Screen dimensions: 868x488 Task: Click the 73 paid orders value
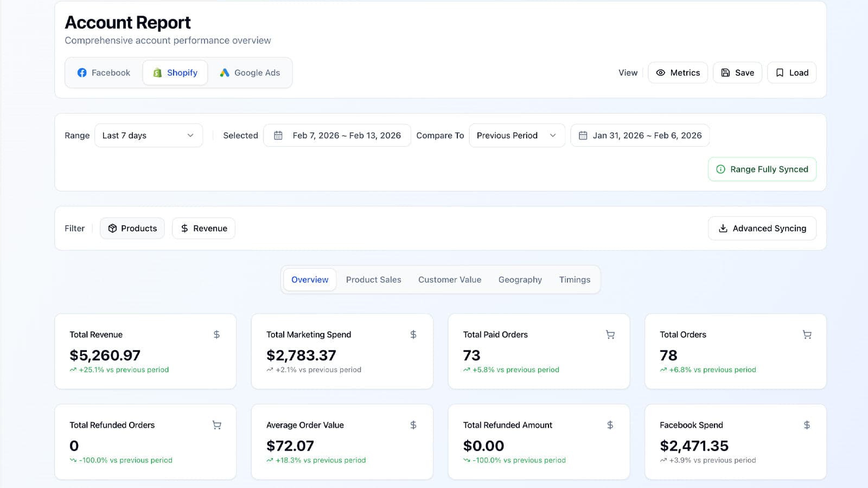pyautogui.click(x=471, y=355)
